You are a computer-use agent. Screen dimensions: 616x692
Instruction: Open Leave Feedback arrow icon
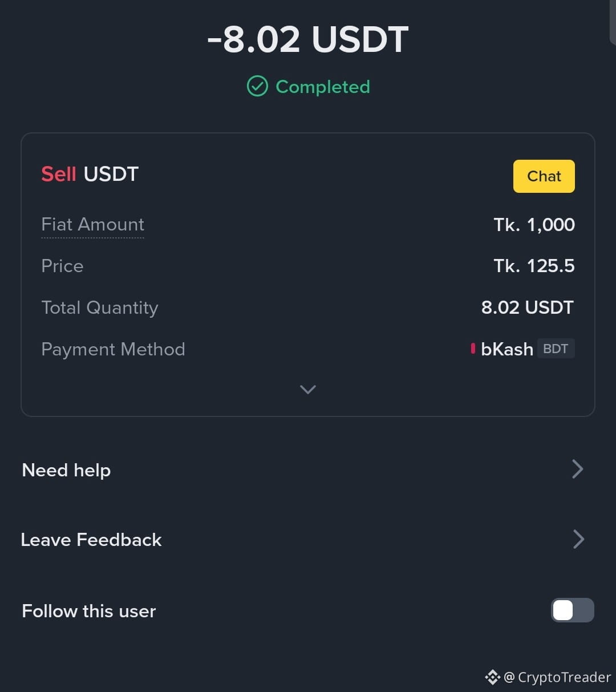coord(578,539)
